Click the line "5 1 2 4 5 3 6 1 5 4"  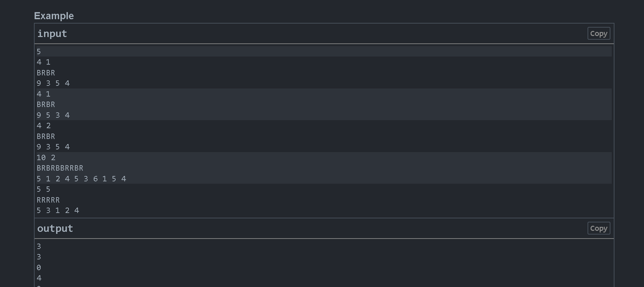coord(81,179)
